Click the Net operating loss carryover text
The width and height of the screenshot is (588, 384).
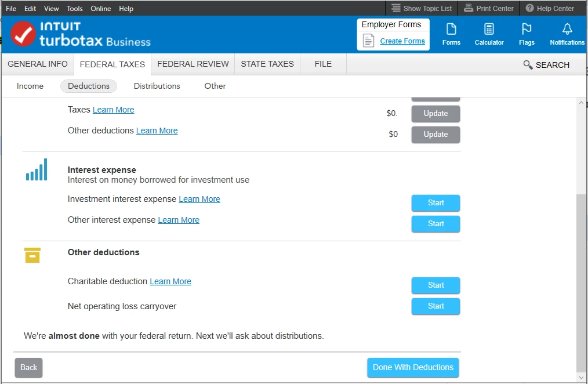122,306
